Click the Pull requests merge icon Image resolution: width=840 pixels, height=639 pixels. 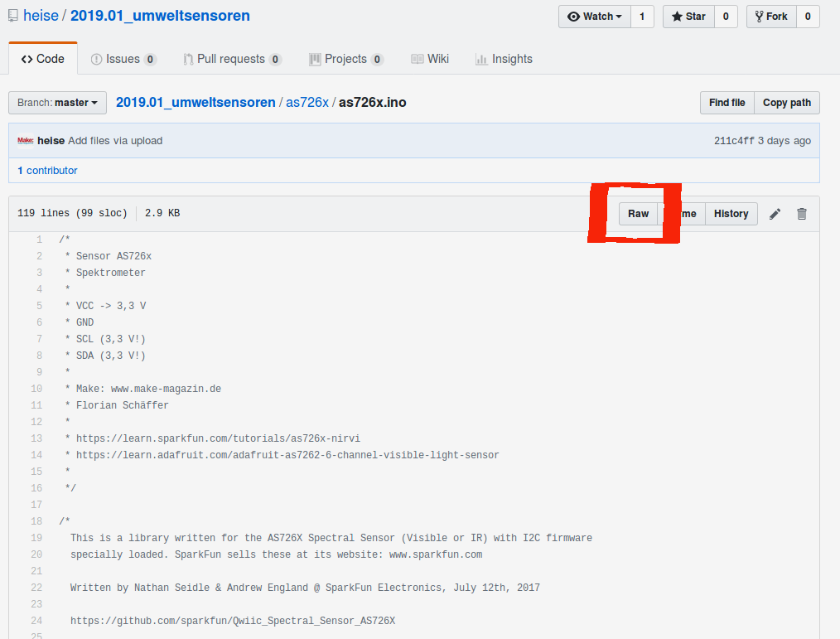pos(188,60)
